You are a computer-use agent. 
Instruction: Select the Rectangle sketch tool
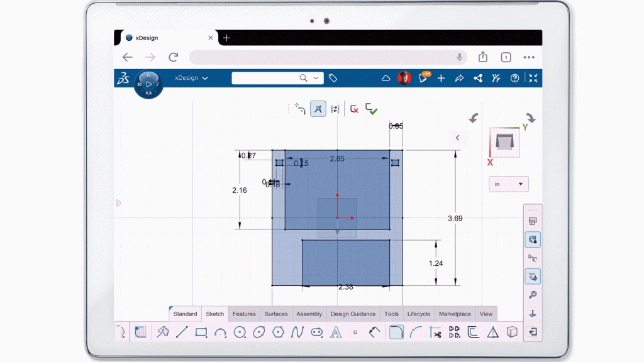tap(201, 332)
